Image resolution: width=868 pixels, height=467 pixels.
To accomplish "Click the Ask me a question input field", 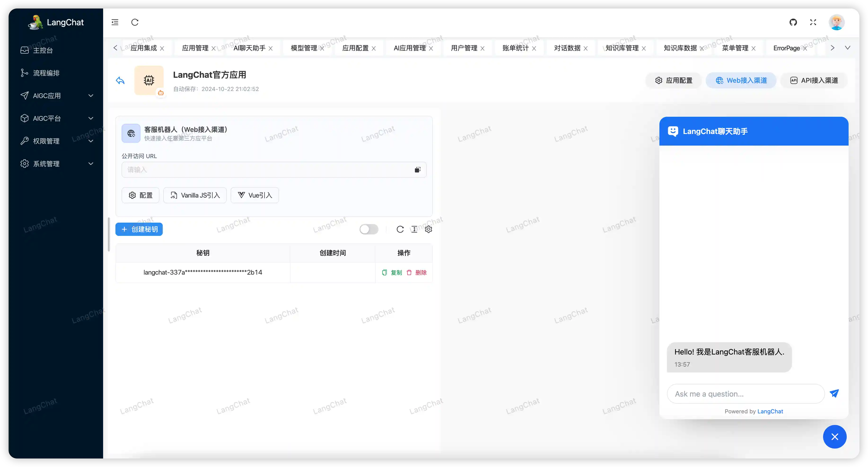I will [x=745, y=394].
